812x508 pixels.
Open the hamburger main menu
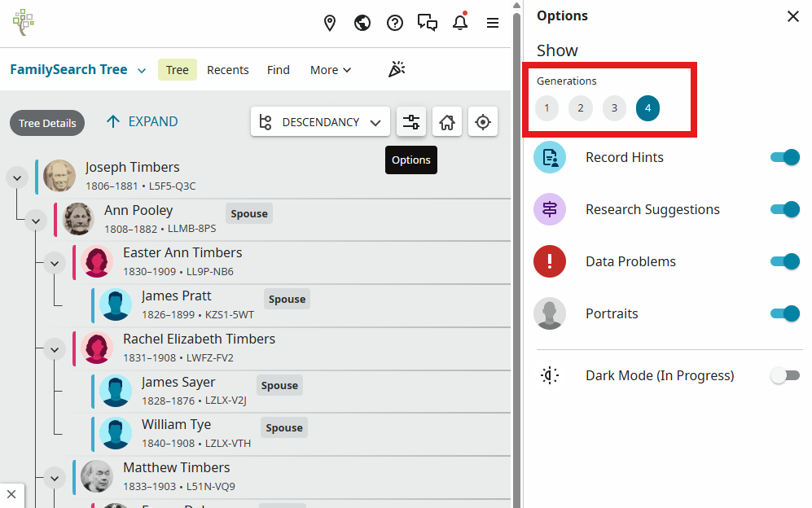[493, 23]
